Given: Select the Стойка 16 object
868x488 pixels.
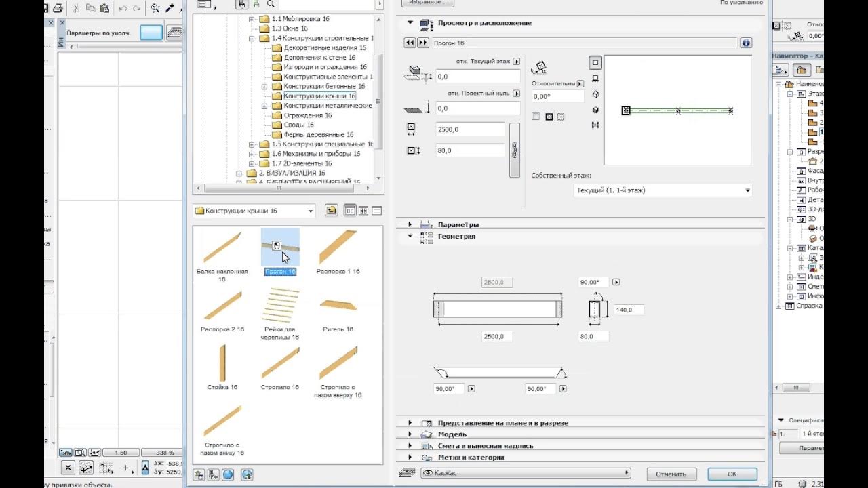Looking at the screenshot, I should [222, 368].
